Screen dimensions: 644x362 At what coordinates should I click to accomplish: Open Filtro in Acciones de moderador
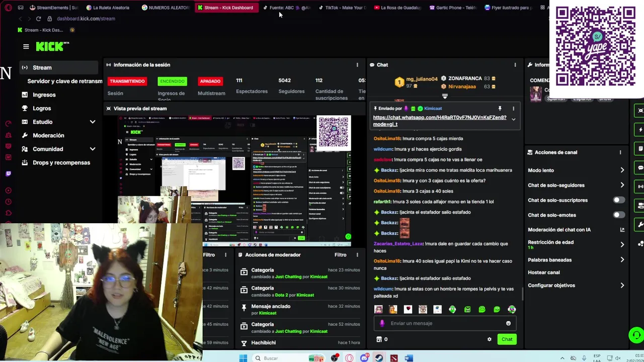click(x=340, y=255)
